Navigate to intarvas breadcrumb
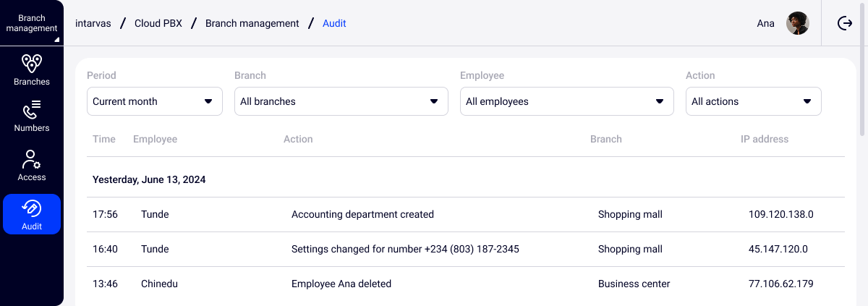 (x=93, y=23)
